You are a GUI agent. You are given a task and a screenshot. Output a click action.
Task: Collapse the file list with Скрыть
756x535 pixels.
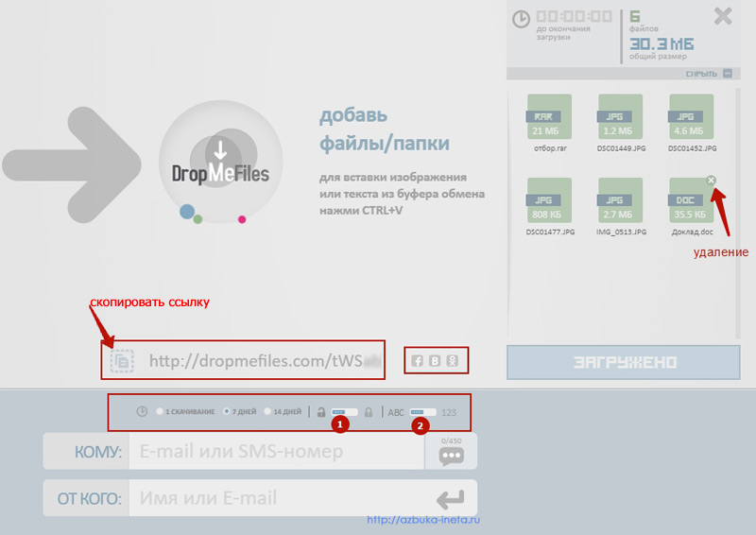tap(709, 73)
